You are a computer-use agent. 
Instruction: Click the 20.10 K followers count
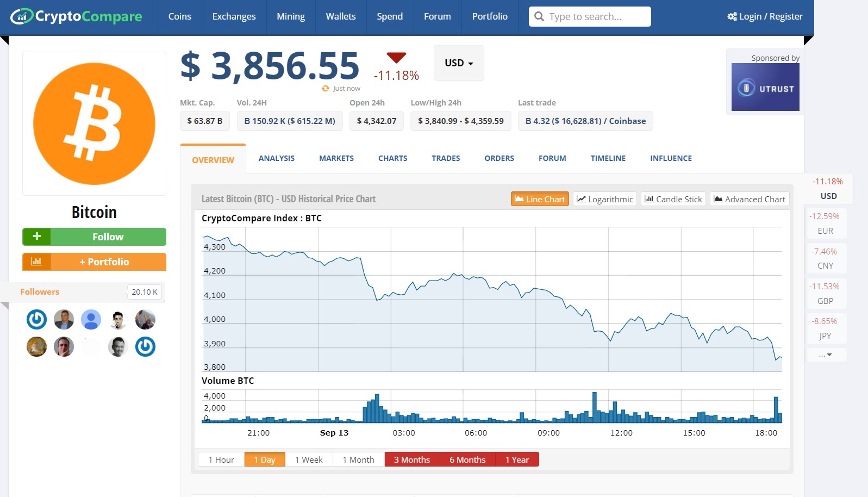145,292
